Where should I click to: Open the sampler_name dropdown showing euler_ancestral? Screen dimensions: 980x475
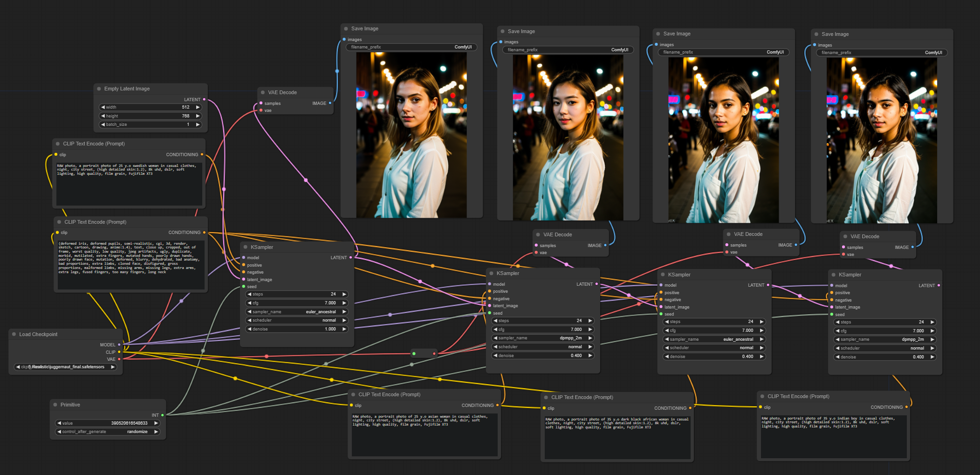(x=296, y=311)
